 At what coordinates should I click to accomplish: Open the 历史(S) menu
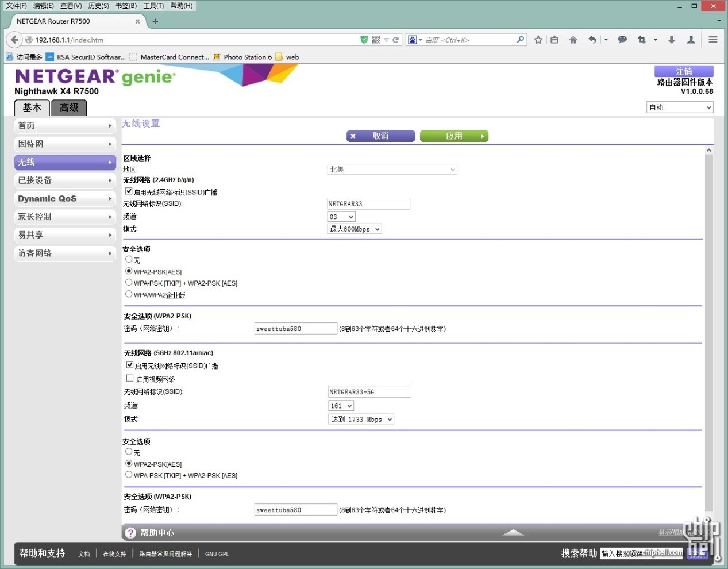click(x=99, y=6)
